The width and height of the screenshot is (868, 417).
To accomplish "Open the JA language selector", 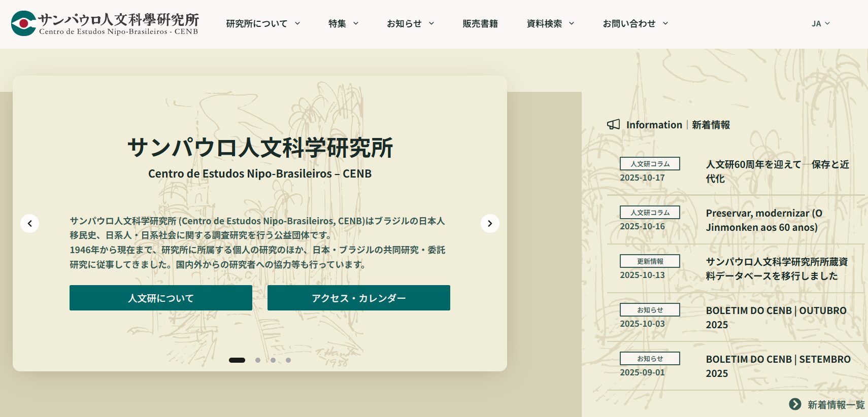I will point(820,23).
